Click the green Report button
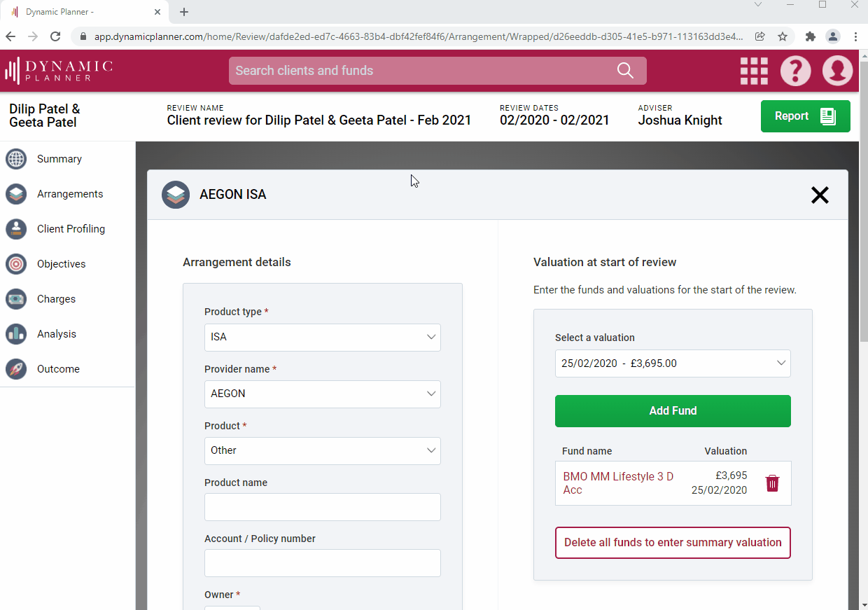868x610 pixels. pyautogui.click(x=806, y=116)
